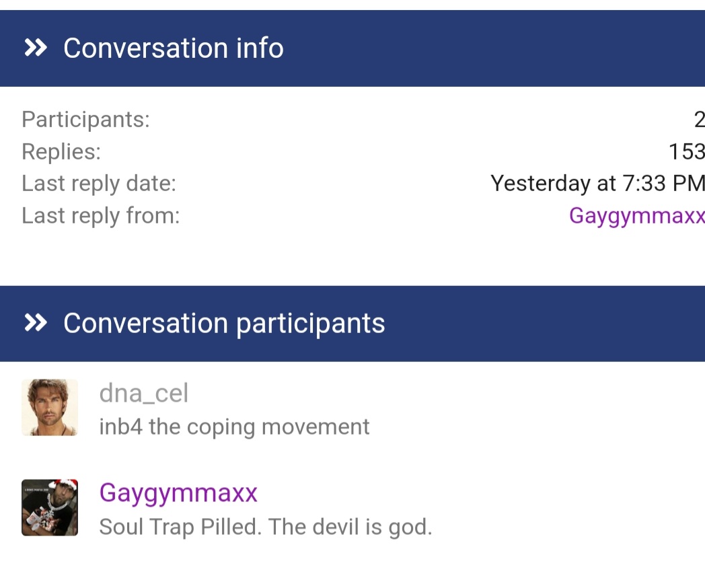Open Gaygymmaxx's avatar with Santa hat
This screenshot has width=705, height=588.
[50, 507]
